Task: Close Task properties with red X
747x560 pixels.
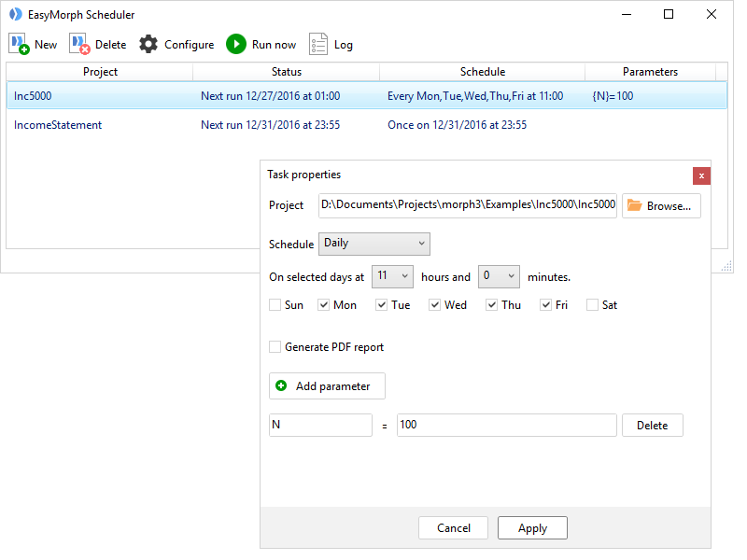Action: 701,176
